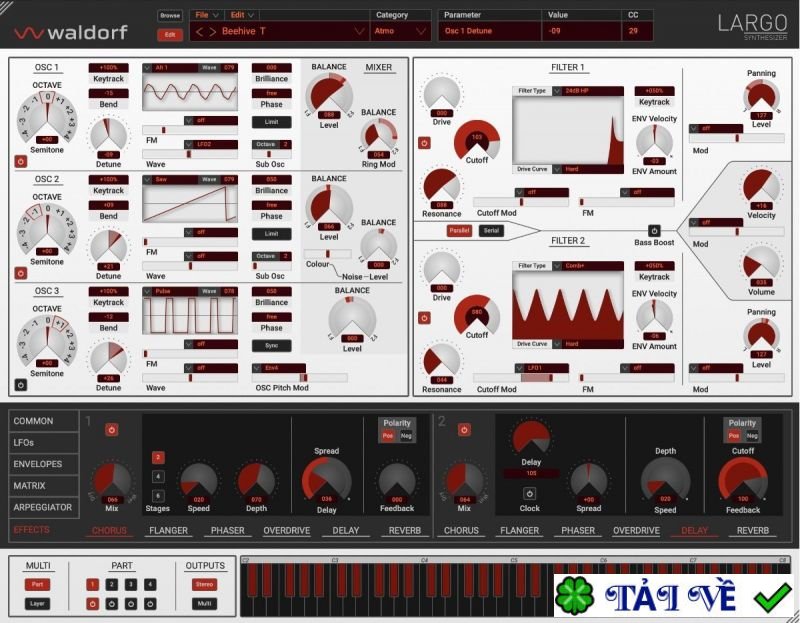Enable the Bass Boost power button

tap(654, 231)
